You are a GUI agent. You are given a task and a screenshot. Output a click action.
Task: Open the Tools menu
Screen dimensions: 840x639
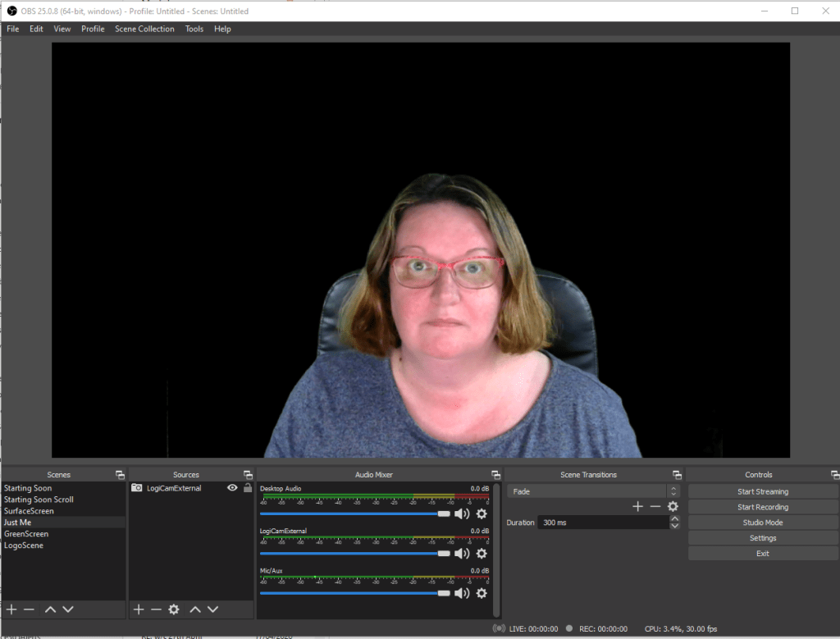(194, 29)
